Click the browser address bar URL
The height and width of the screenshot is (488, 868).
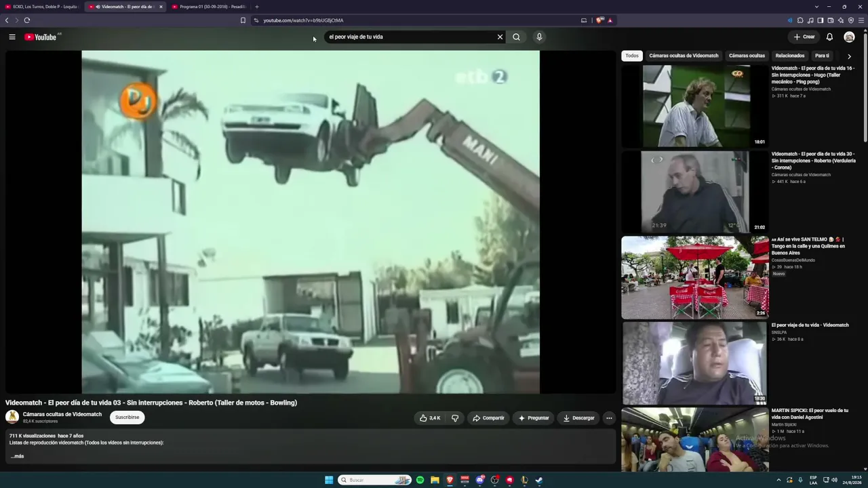(303, 20)
